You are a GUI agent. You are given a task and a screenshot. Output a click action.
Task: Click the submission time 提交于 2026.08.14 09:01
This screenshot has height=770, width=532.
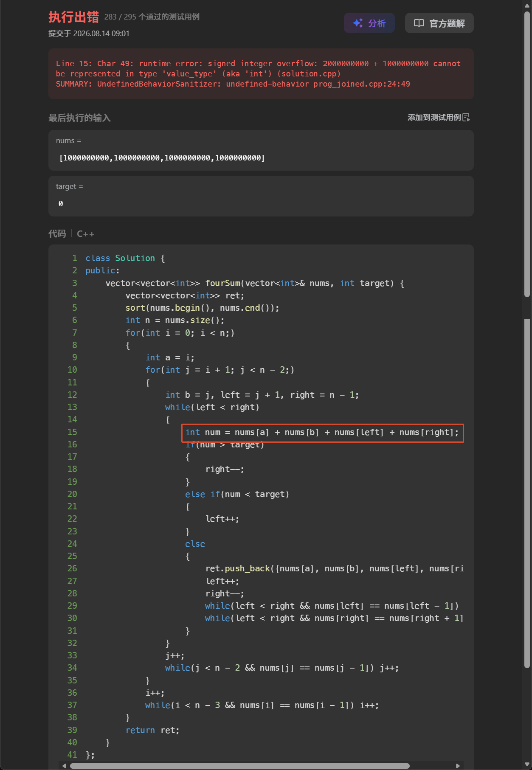click(89, 34)
